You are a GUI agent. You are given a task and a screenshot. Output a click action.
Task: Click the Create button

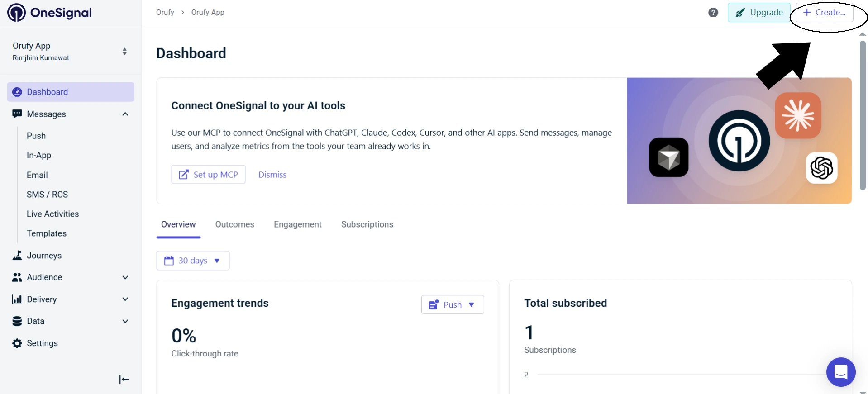(x=825, y=13)
